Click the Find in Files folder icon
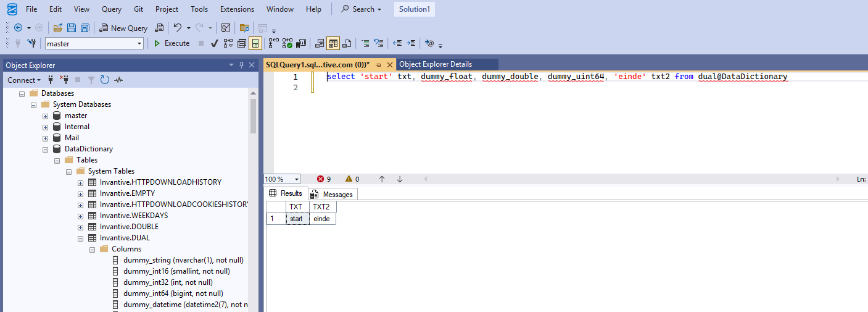Viewport: 868px width, 312px height. coord(244,28)
